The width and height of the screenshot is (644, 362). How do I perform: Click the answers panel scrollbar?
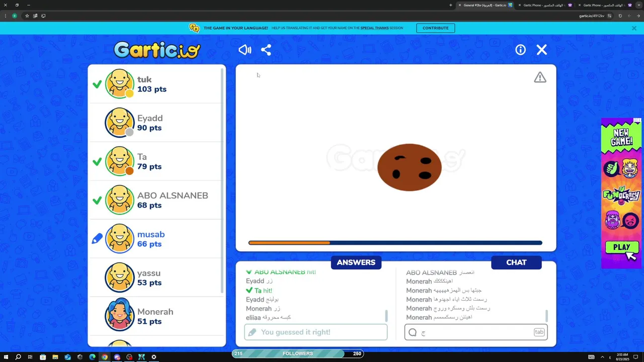click(x=386, y=316)
